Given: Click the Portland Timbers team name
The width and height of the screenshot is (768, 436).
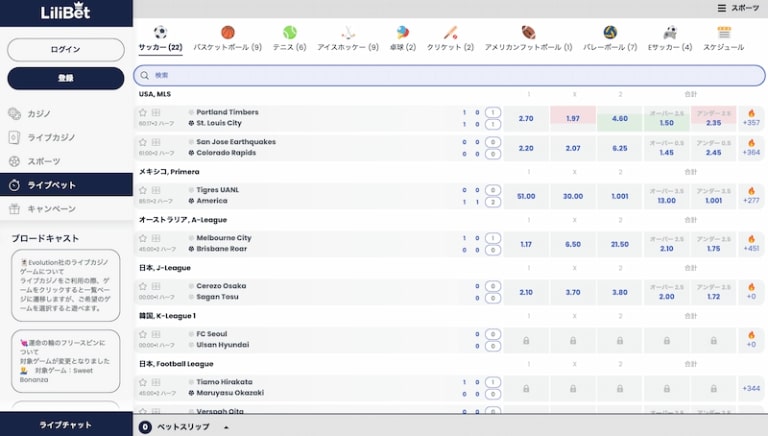Looking at the screenshot, I should pyautogui.click(x=227, y=112).
